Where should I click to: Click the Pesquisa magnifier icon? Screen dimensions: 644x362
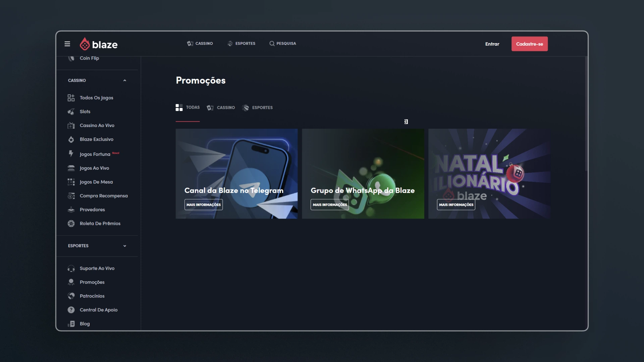[x=272, y=44]
